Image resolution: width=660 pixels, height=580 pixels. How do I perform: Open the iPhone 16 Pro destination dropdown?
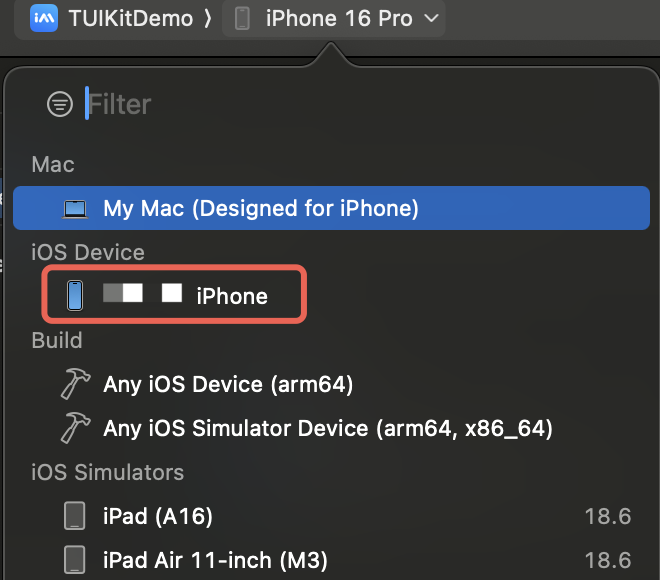point(333,19)
